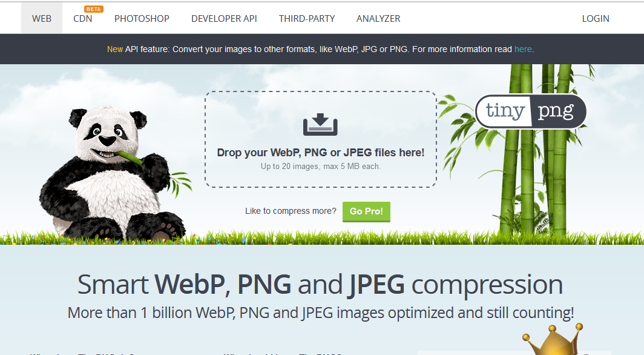Open the ANALYZER page
644x355 pixels.
378,19
